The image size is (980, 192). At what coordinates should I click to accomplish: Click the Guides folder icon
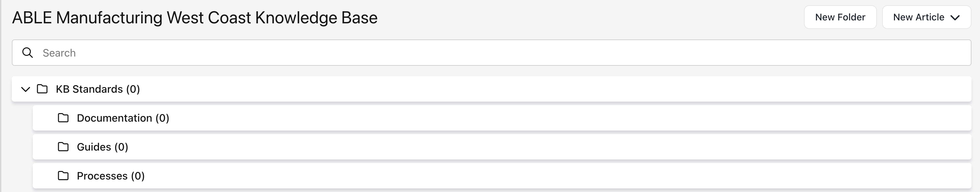[x=63, y=147]
